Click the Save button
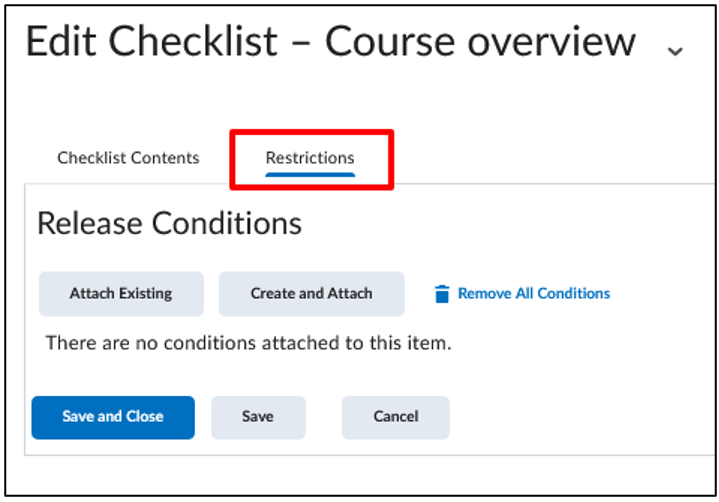Image resolution: width=719 pixels, height=502 pixels. point(258,417)
